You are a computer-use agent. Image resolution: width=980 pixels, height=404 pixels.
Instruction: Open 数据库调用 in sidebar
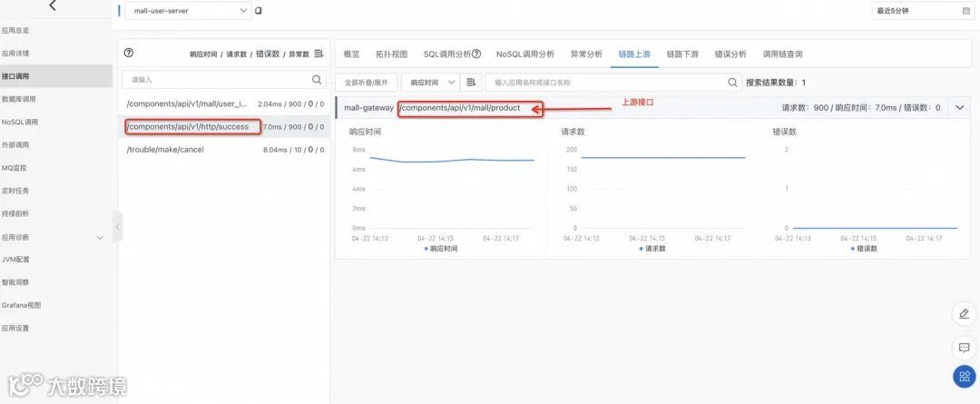coord(19,99)
